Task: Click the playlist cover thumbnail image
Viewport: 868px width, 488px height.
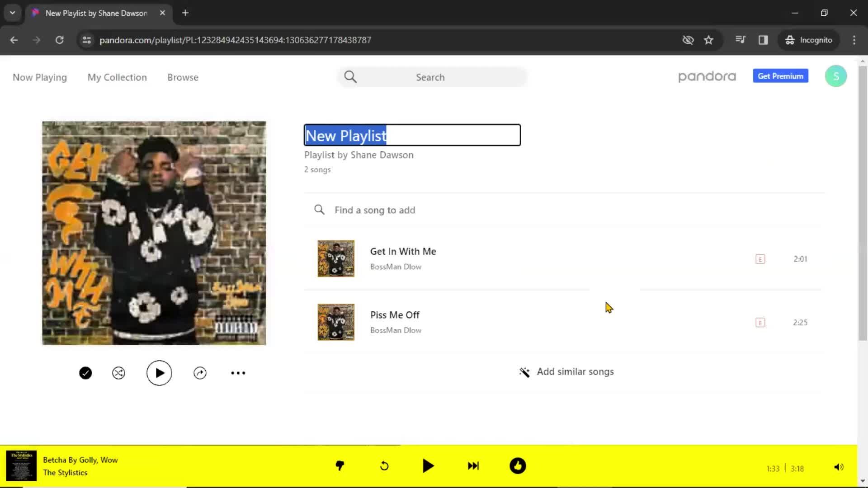Action: [154, 232]
